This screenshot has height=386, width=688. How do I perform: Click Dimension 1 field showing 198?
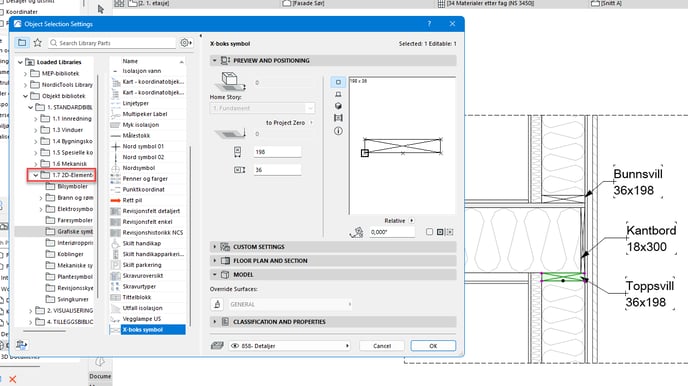point(277,152)
